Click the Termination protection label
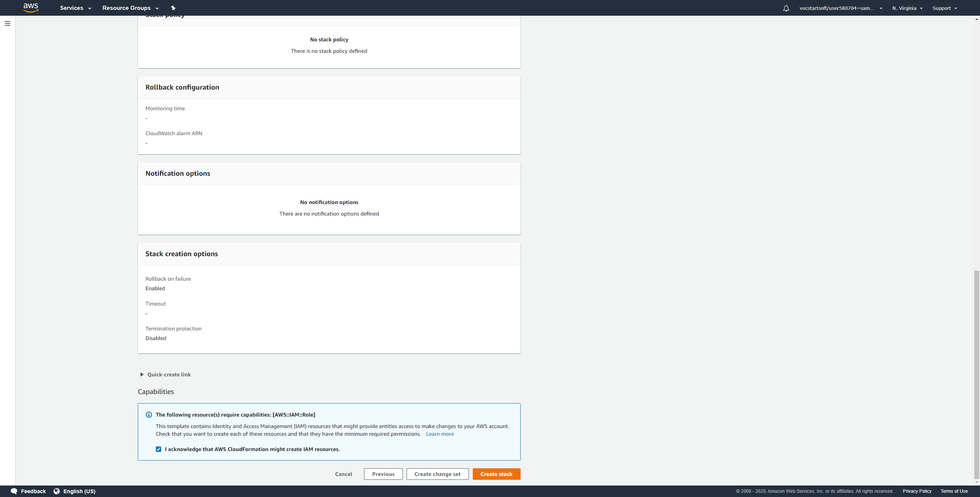Image resolution: width=980 pixels, height=497 pixels. tap(173, 329)
